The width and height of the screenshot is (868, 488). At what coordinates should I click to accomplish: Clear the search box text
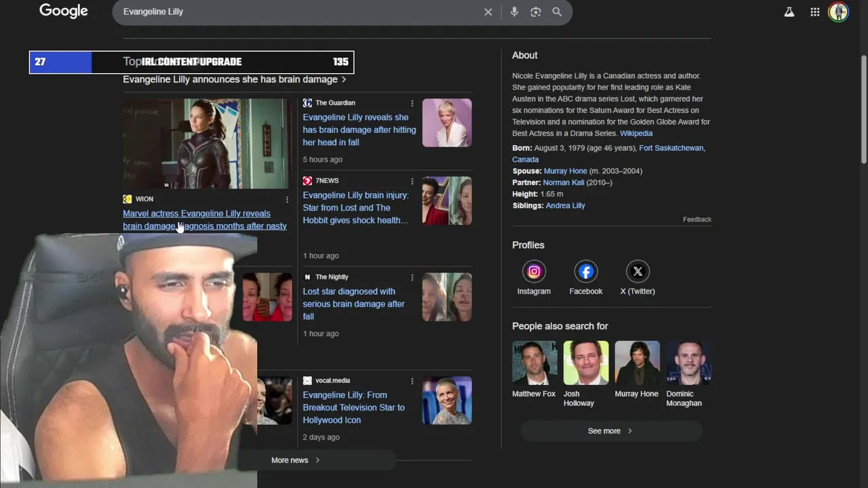[488, 12]
